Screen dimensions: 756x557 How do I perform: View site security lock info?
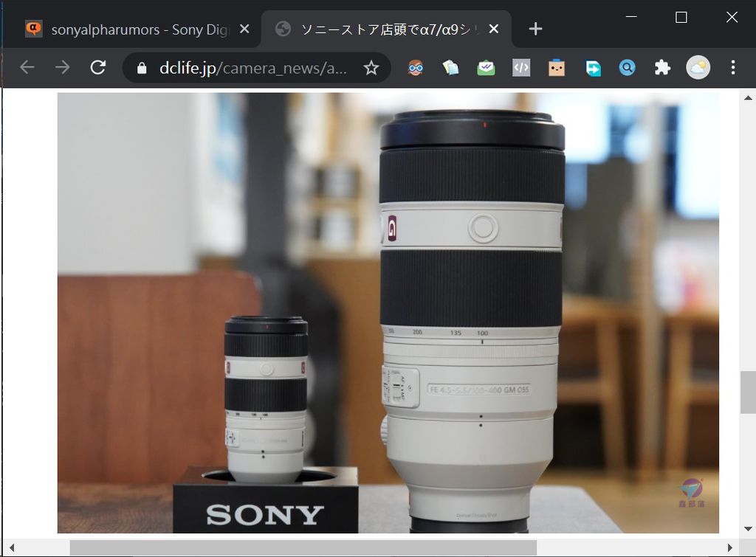(x=142, y=68)
